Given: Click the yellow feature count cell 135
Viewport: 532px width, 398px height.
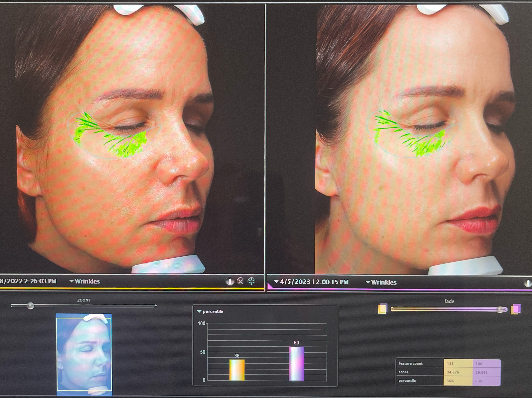Looking at the screenshot, I should (x=458, y=364).
